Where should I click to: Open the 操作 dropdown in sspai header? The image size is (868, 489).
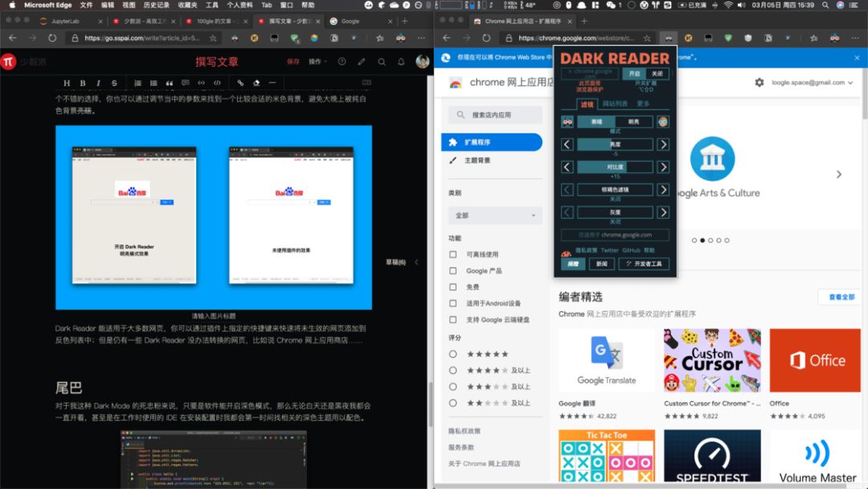coord(317,61)
